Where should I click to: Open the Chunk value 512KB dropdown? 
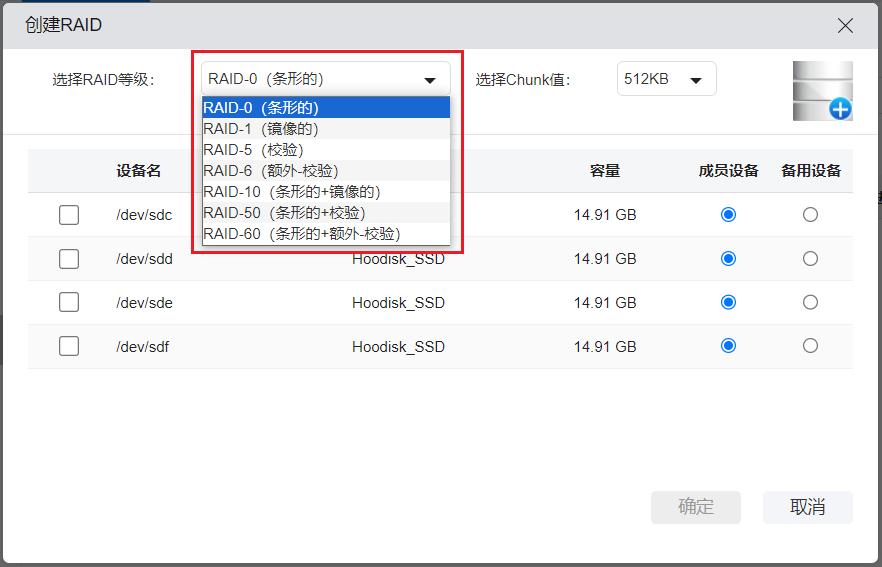pos(666,79)
